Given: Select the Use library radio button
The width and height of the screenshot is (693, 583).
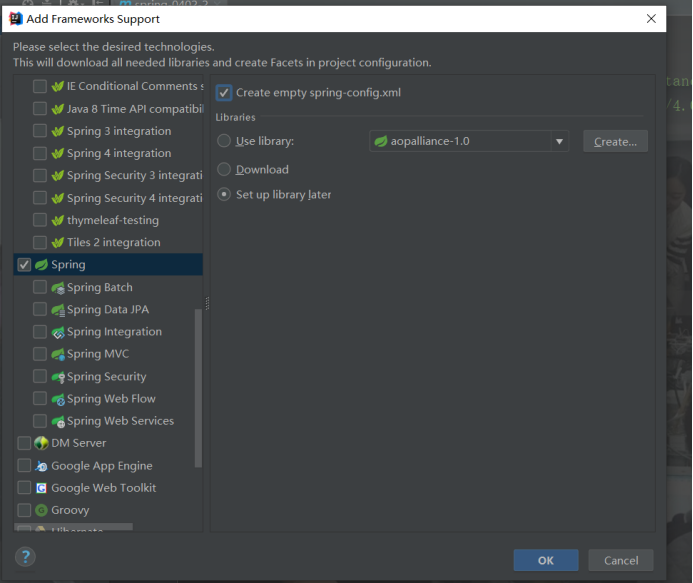Looking at the screenshot, I should coord(224,141).
